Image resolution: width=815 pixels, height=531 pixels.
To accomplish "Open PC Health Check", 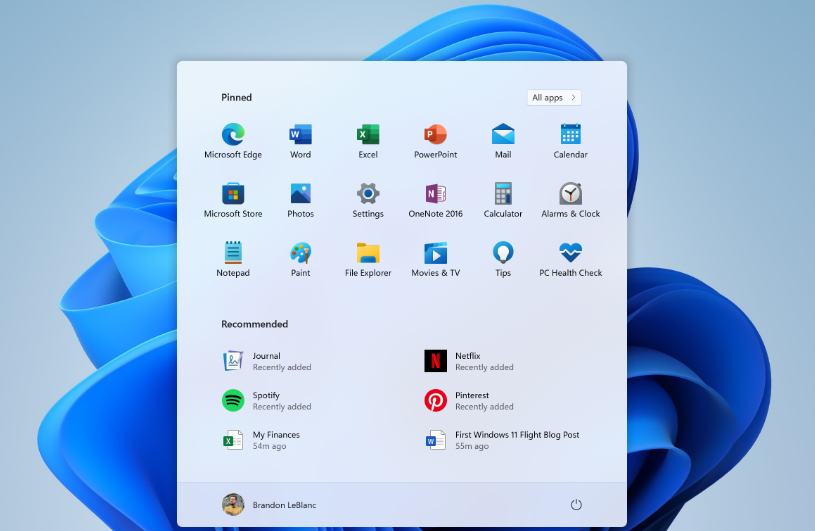I will coord(571,259).
